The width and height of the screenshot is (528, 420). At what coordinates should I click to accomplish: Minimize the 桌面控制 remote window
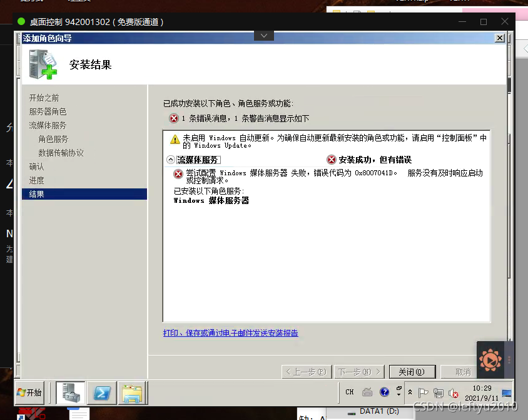(x=462, y=22)
